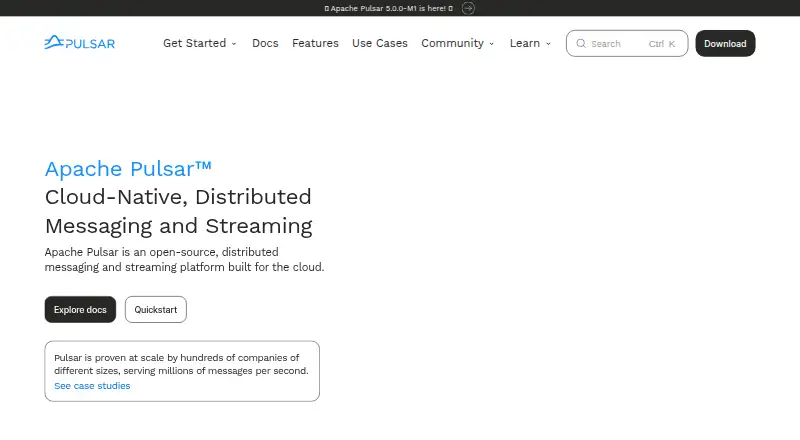Click the Apache Pulsar™ heading text

pyautogui.click(x=128, y=168)
